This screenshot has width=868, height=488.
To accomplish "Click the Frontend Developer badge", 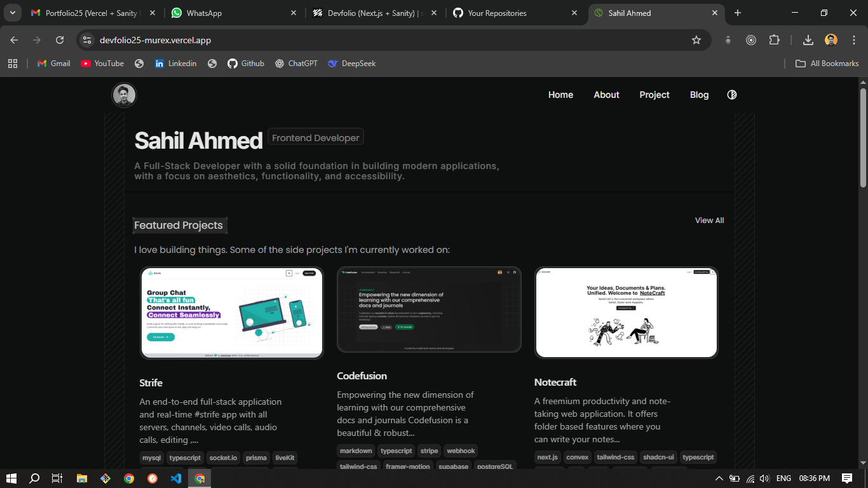I will [x=316, y=138].
